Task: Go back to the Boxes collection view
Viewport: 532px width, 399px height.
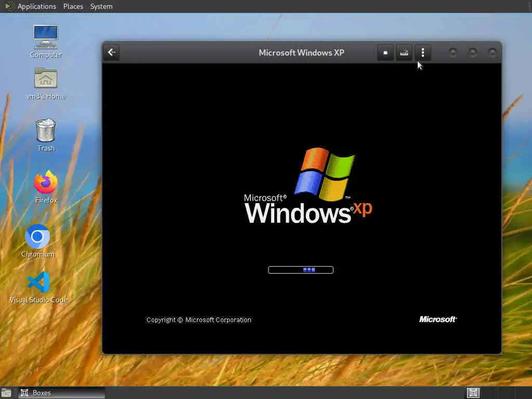Action: (x=111, y=52)
